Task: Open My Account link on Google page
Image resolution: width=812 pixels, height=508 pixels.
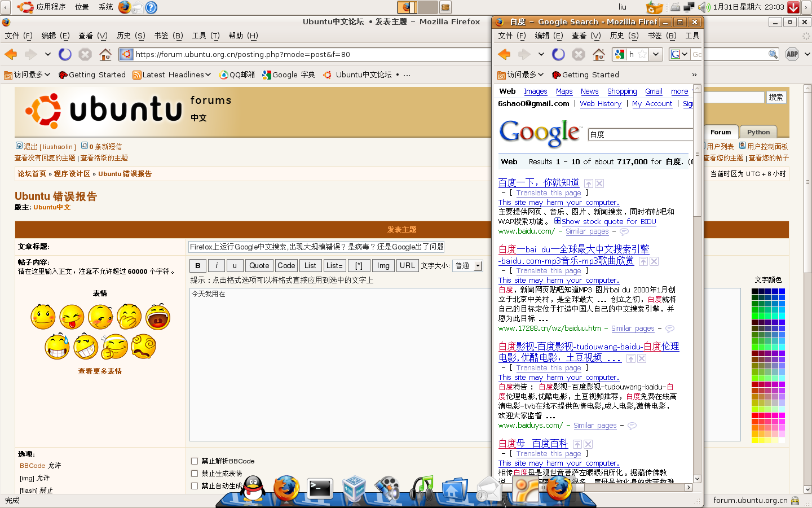Action: [652, 104]
